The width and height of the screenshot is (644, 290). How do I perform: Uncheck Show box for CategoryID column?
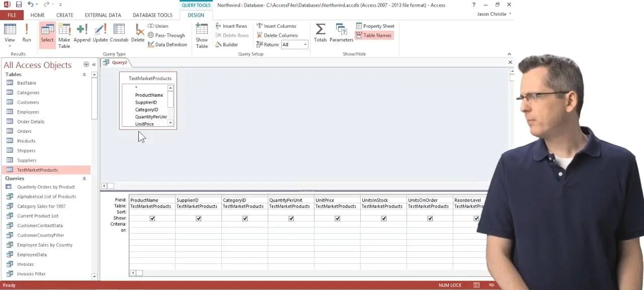pos(245,219)
